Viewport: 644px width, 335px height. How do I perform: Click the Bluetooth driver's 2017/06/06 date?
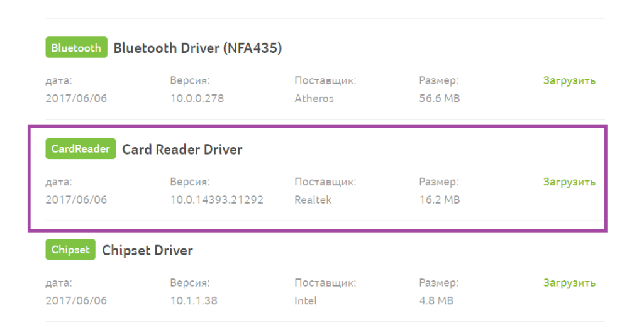[76, 99]
